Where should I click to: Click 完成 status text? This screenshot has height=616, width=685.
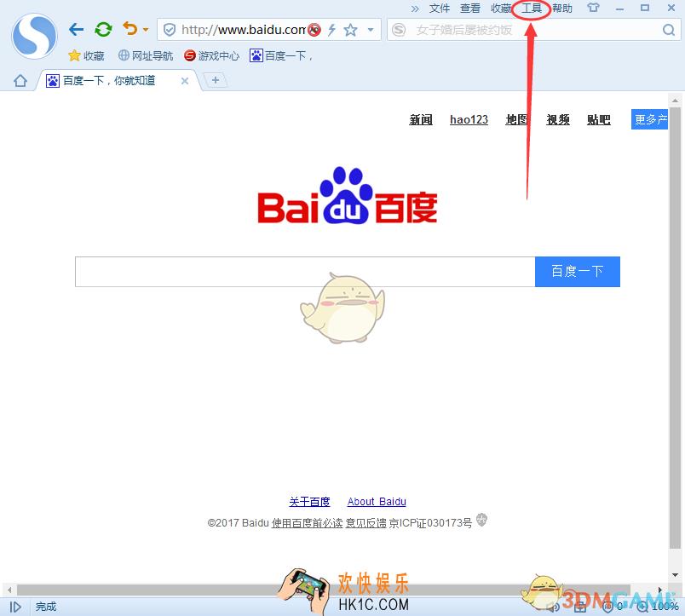click(x=46, y=607)
